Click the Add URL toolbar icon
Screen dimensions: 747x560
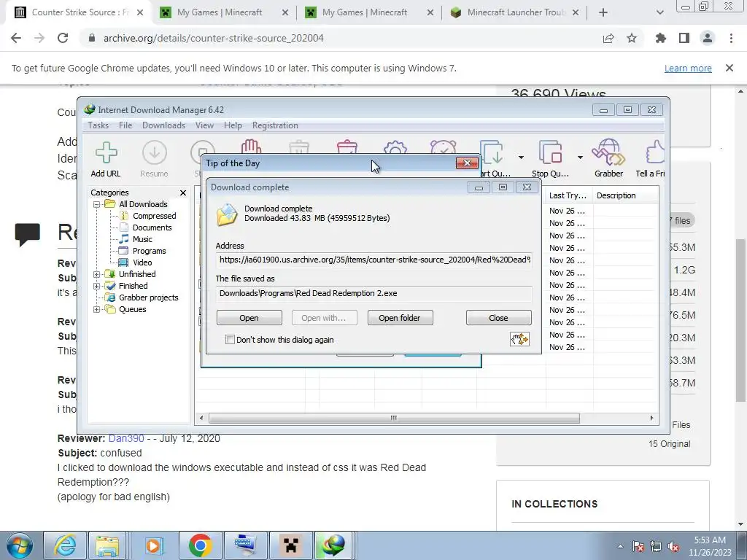(106, 160)
